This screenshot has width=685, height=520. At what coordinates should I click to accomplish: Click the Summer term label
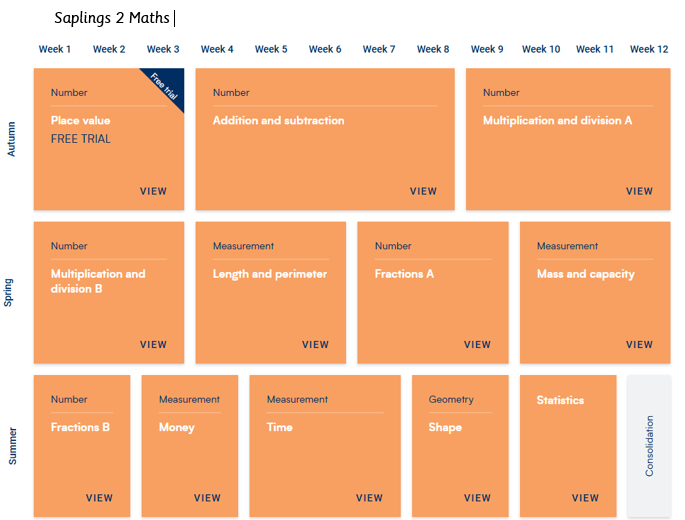point(12,446)
